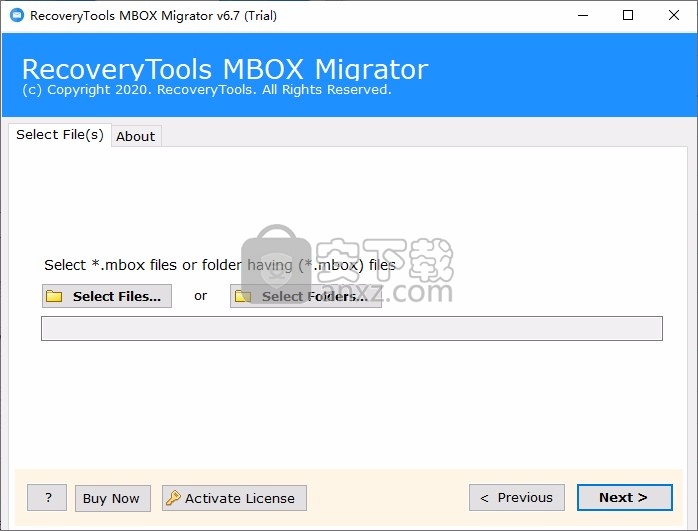Click the RecoveryTools MBOX Migrator banner heading
This screenshot has height=531, width=698.
pyautogui.click(x=225, y=69)
